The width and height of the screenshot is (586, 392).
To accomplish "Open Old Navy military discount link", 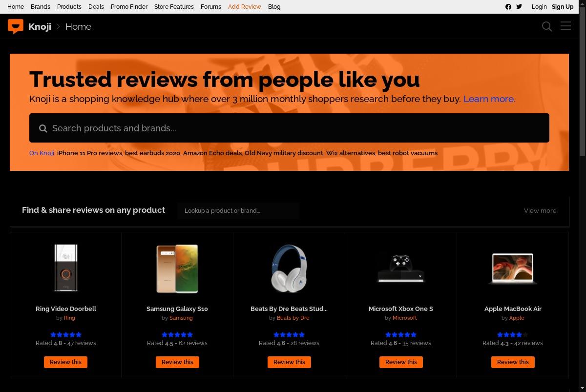I will pyautogui.click(x=284, y=153).
